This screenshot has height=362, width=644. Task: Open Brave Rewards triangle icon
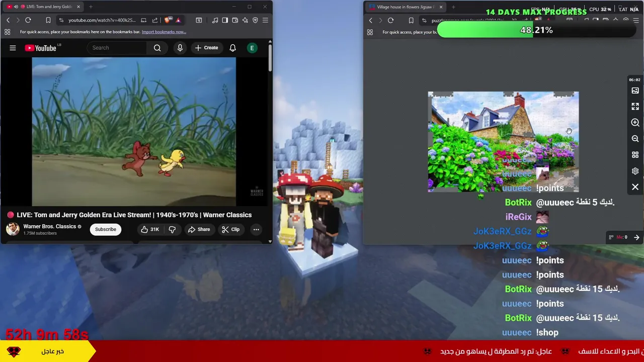(178, 20)
